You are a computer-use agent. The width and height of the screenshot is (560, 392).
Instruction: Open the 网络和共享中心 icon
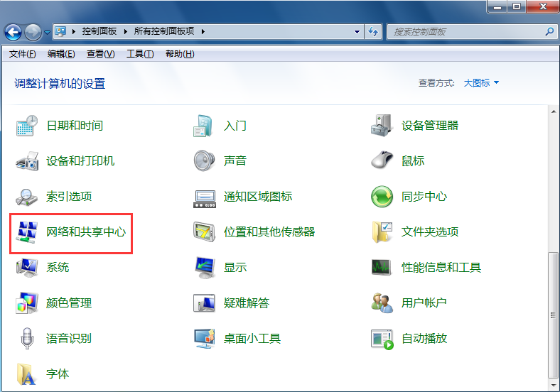[27, 232]
